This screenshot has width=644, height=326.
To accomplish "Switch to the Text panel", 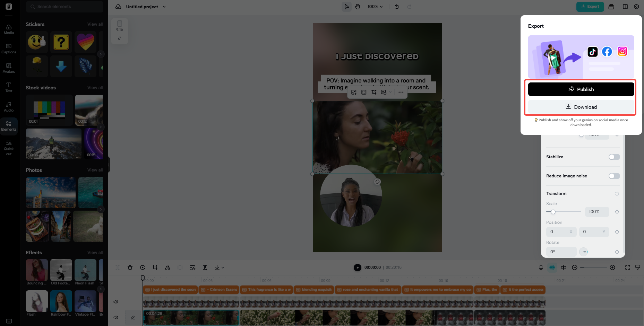I will pos(9,87).
